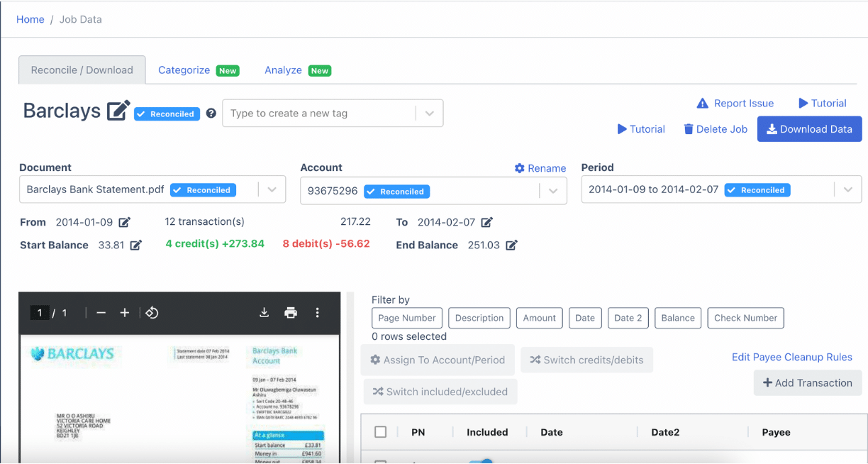Image resolution: width=868 pixels, height=464 pixels.
Task: Edit the Start Balance 33.81 value
Action: point(135,245)
